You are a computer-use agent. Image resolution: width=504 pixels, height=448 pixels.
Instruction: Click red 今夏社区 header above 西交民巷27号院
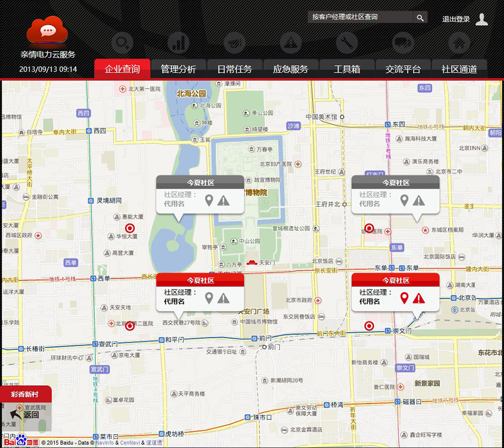200,280
